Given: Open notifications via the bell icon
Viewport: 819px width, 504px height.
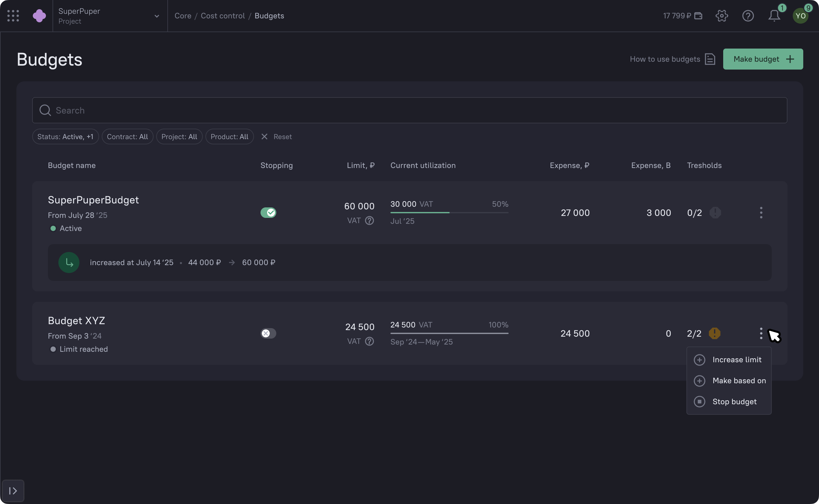Looking at the screenshot, I should click(774, 16).
